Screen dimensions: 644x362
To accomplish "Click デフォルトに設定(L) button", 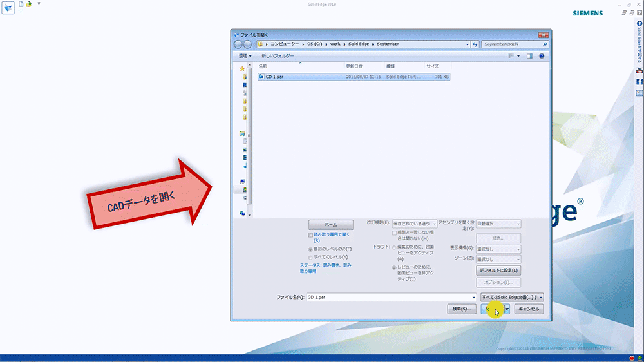I will 498,271.
